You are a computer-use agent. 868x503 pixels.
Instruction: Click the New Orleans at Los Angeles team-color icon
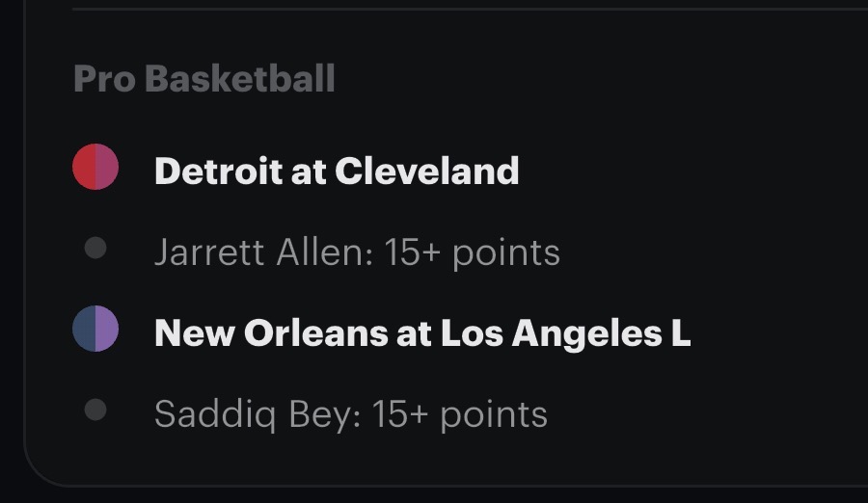pyautogui.click(x=95, y=330)
